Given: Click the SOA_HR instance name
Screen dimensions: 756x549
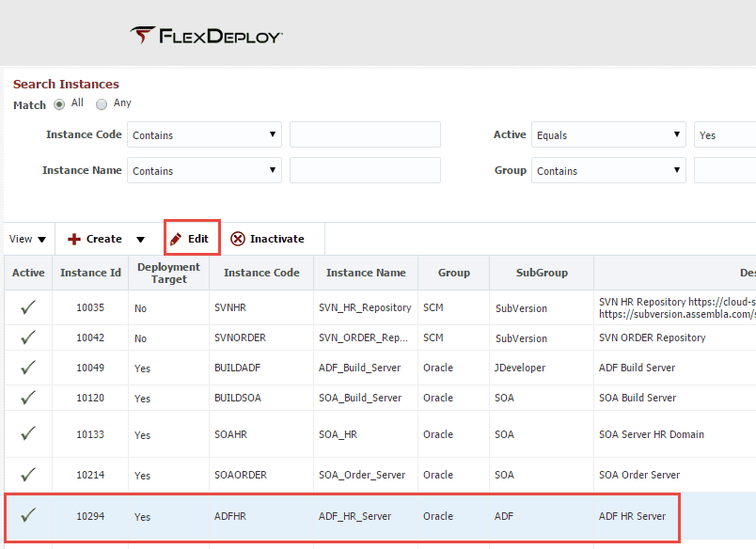Looking at the screenshot, I should (338, 434).
